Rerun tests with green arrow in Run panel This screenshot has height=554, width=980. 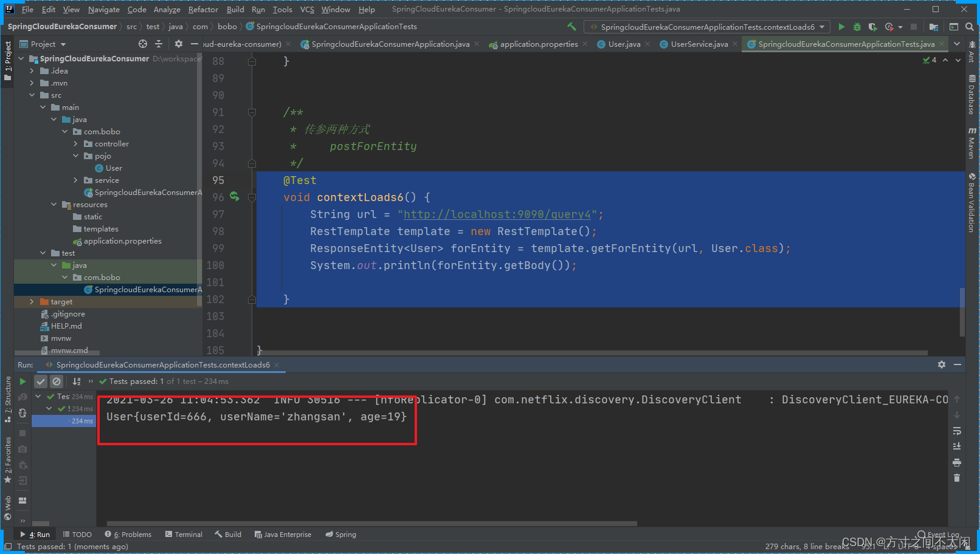[22, 381]
